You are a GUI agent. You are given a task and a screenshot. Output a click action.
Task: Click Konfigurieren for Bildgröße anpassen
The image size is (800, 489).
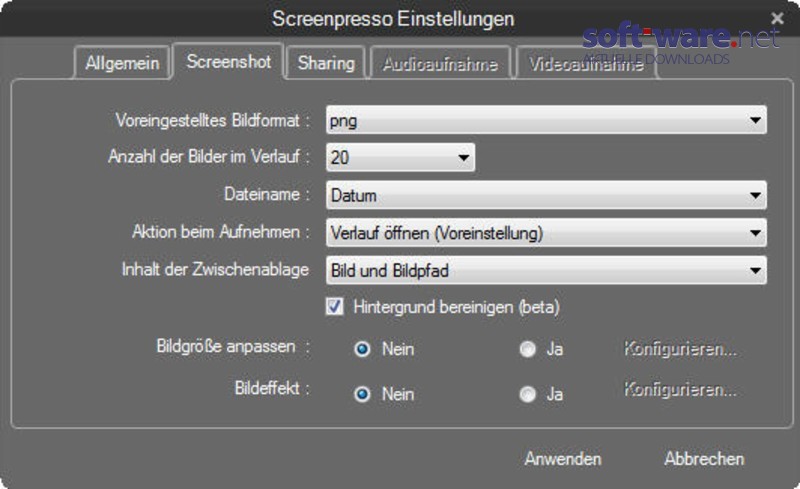point(681,349)
